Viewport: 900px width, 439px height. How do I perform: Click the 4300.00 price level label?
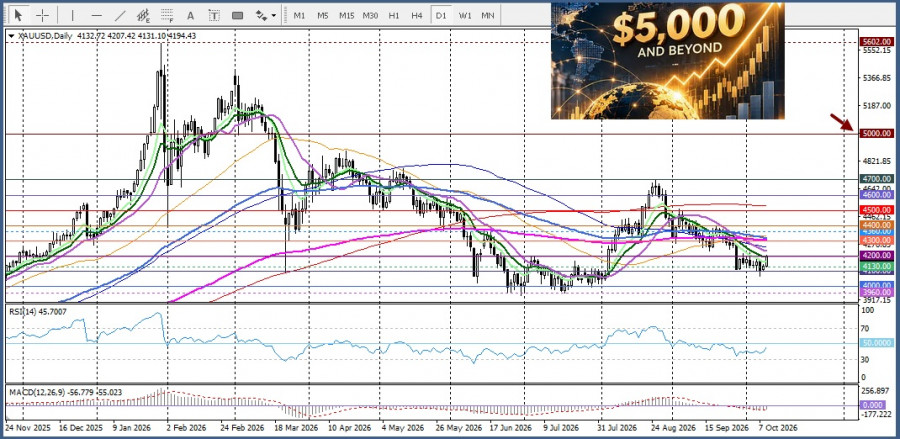(x=876, y=240)
